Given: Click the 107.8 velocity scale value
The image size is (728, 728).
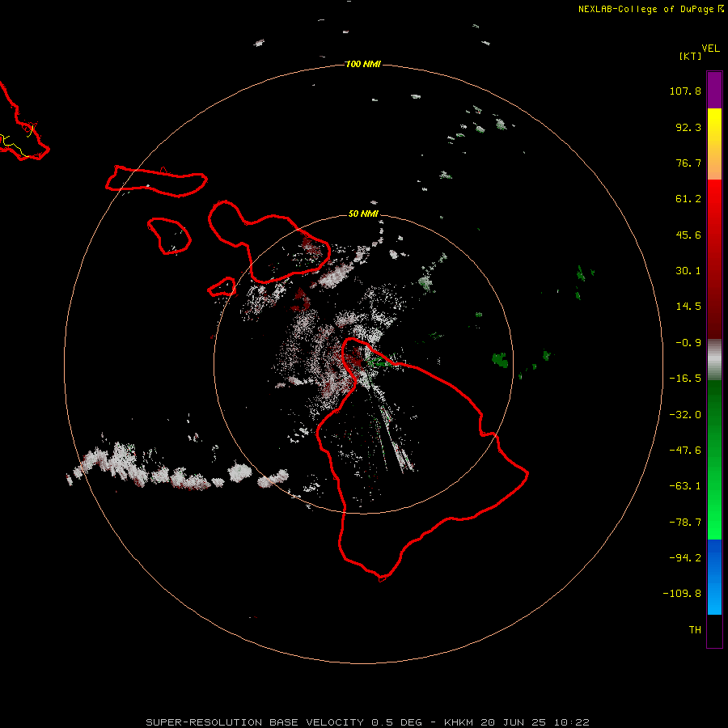Looking at the screenshot, I should [685, 91].
